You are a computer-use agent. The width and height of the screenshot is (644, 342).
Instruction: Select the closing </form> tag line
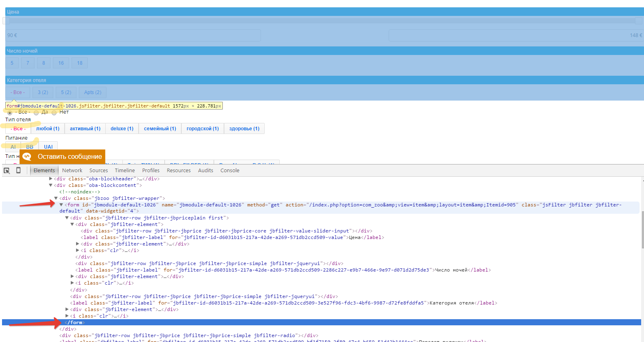click(75, 322)
